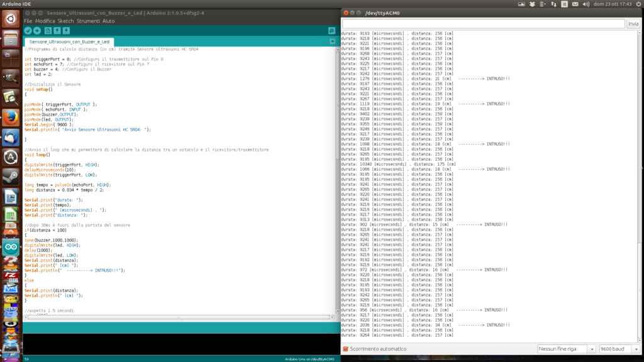Open the Aiuto menu
The height and width of the screenshot is (362, 644).
(108, 21)
